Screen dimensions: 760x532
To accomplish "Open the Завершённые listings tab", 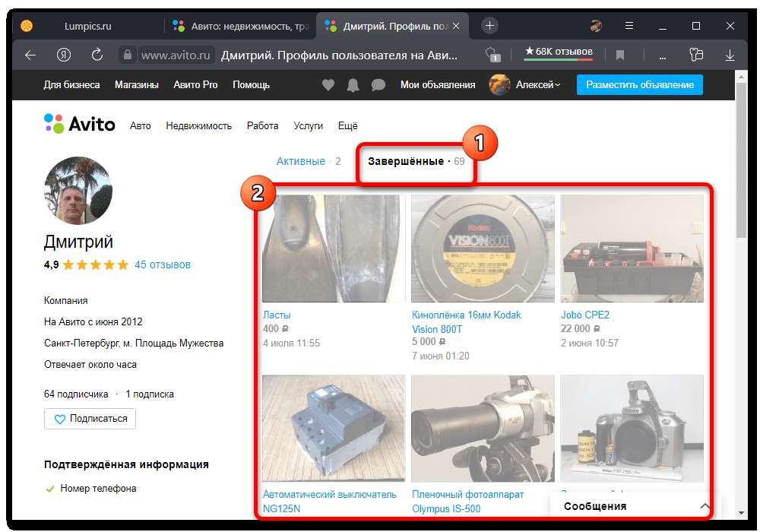I will (x=416, y=161).
